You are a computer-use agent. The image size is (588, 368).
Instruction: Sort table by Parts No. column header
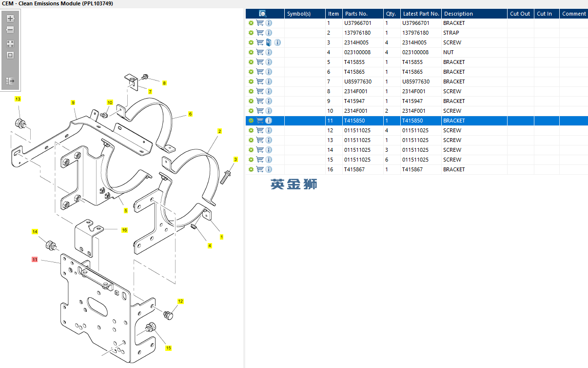[x=356, y=14]
